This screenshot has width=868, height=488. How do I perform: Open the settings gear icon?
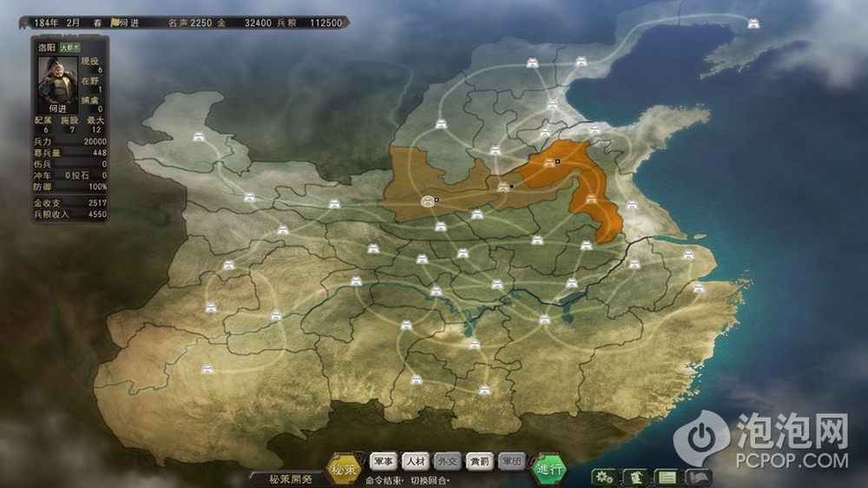click(x=604, y=477)
